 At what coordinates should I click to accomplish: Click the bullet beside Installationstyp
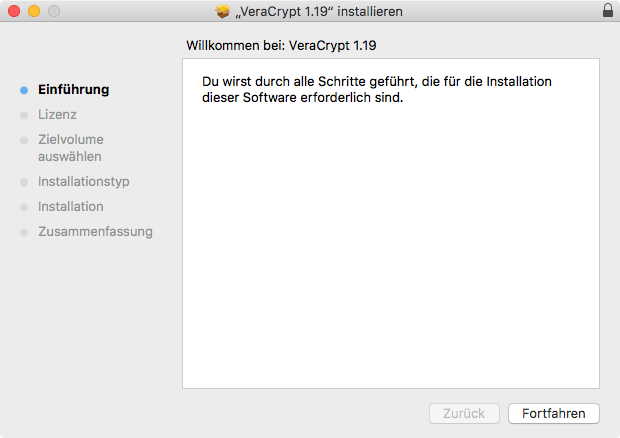click(24, 182)
